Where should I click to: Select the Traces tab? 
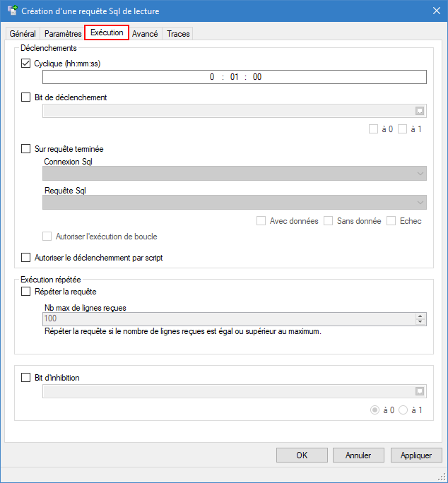coord(178,34)
